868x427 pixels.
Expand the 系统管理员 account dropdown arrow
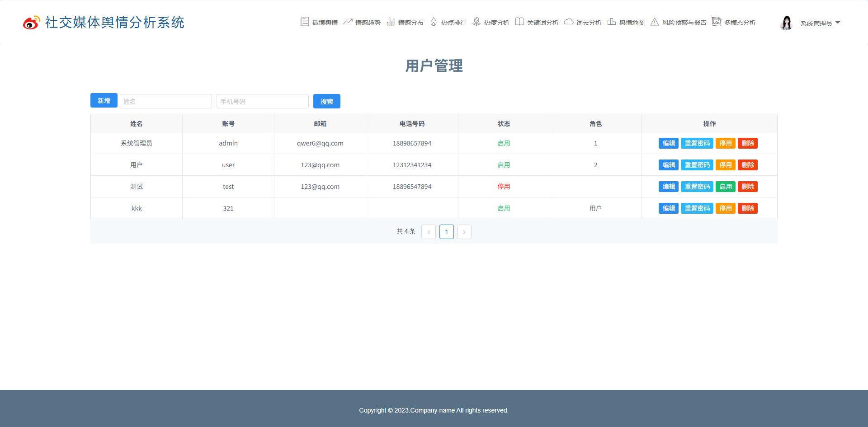[x=838, y=23]
